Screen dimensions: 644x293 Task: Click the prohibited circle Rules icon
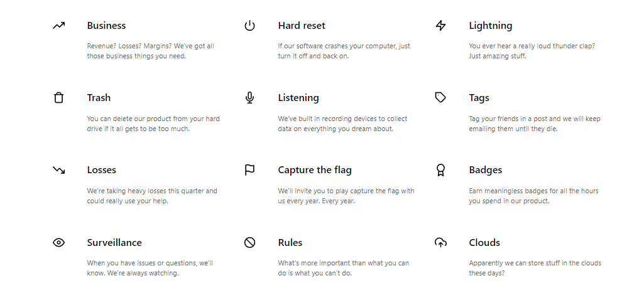tap(249, 243)
